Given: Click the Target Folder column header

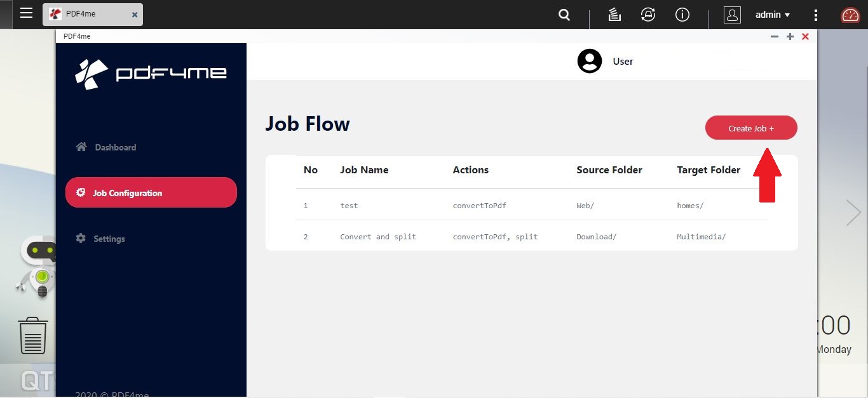Looking at the screenshot, I should 709,170.
